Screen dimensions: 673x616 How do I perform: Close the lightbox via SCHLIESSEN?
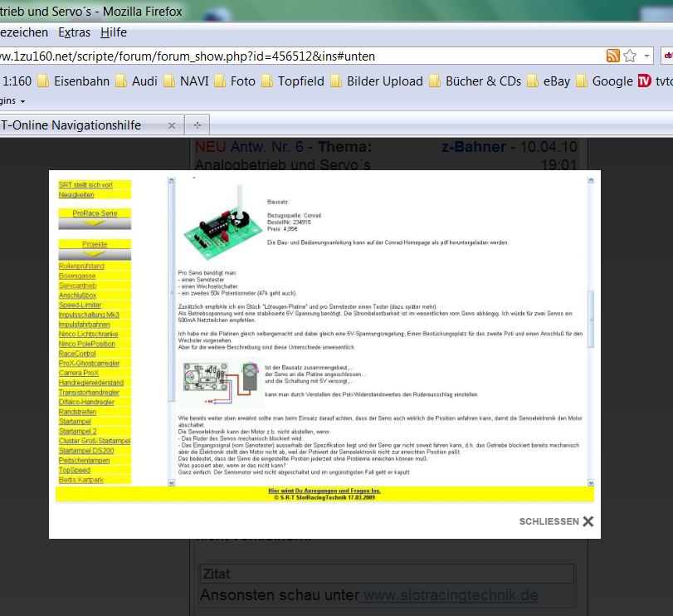(556, 521)
